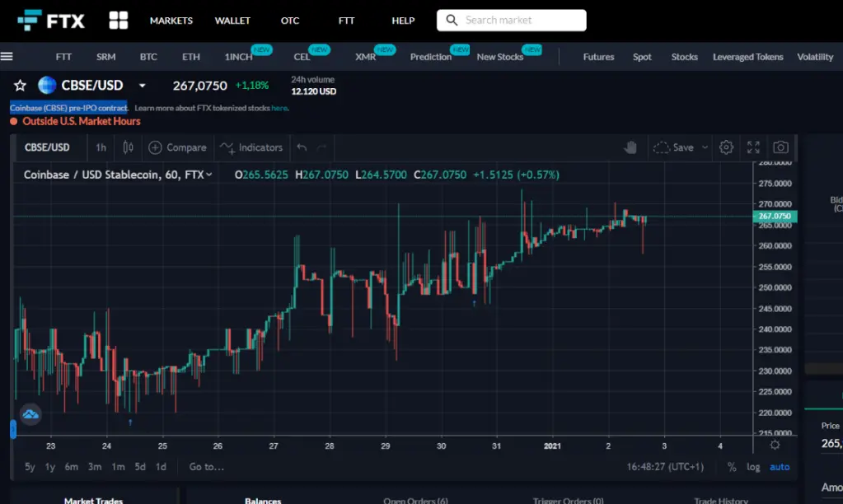The image size is (843, 504).
Task: Open the FTT top navigation menu
Action: click(x=346, y=21)
